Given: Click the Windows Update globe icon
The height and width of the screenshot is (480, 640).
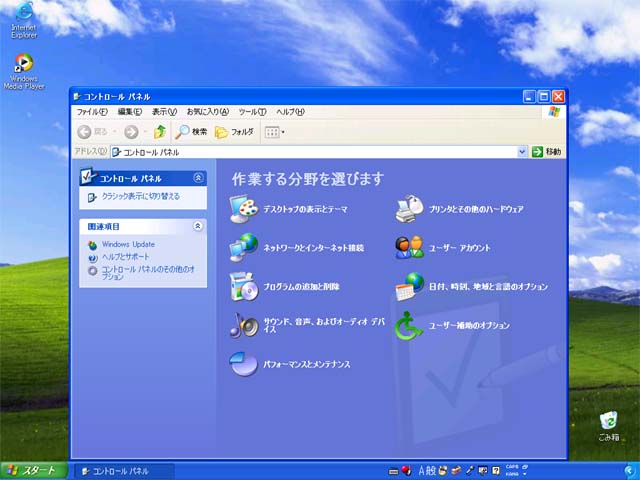Looking at the screenshot, I should click(93, 245).
